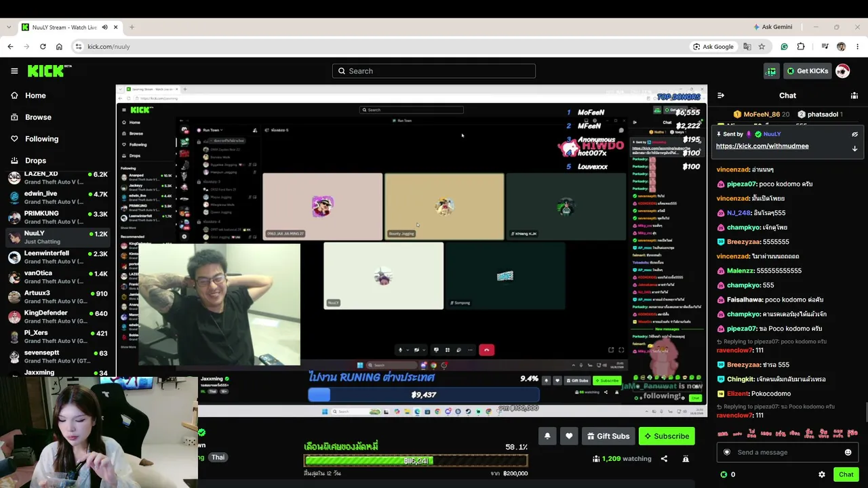Open the emoji picker in chat input
The width and height of the screenshot is (868, 488).
(x=848, y=452)
